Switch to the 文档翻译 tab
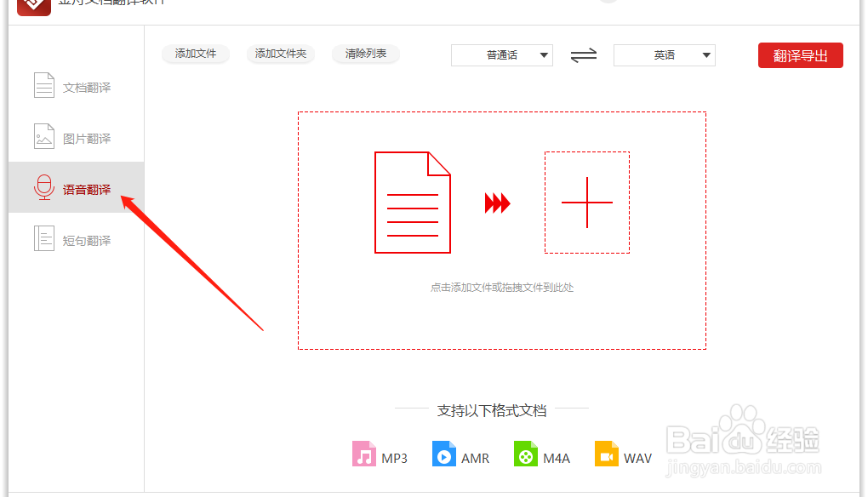The width and height of the screenshot is (868, 497). 77,85
